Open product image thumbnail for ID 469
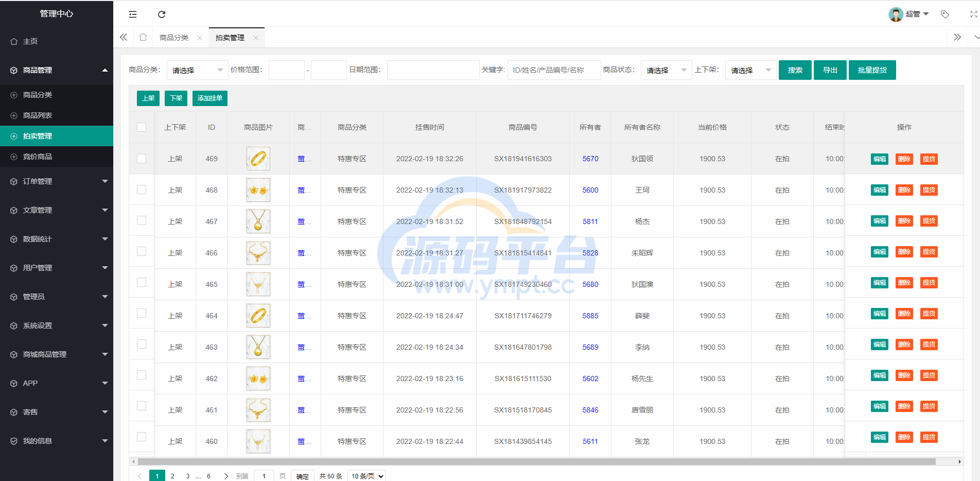This screenshot has height=481, width=980. click(x=258, y=159)
